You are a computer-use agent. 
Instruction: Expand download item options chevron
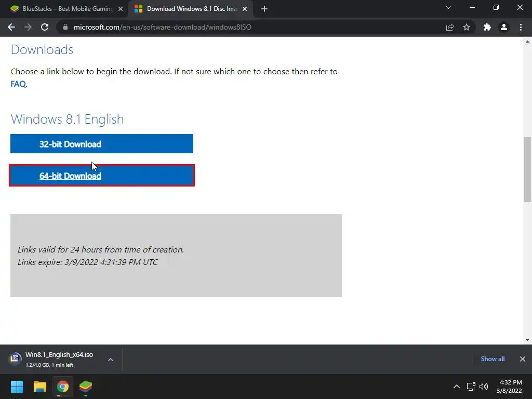111,360
